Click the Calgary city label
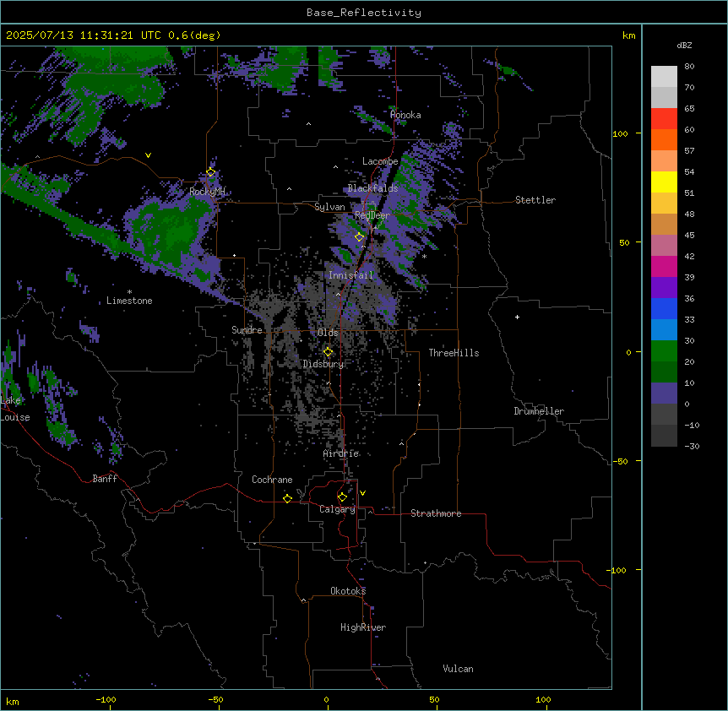This screenshot has height=711, width=728. (337, 509)
